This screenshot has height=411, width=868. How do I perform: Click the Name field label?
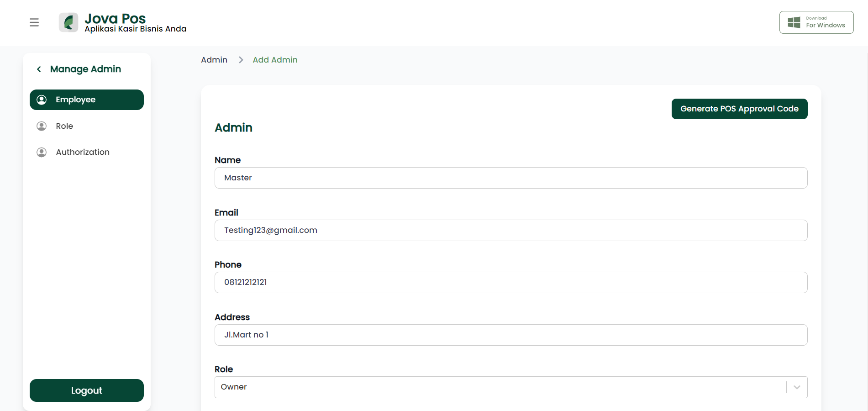pyautogui.click(x=227, y=160)
